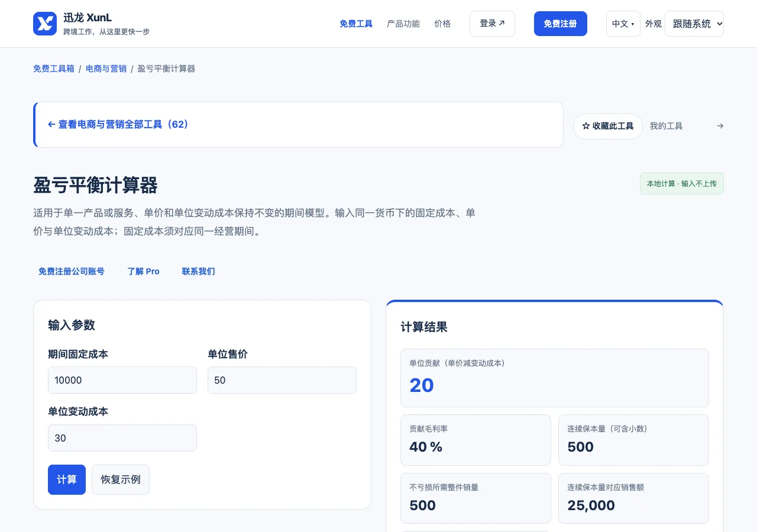The height and width of the screenshot is (532, 757).
Task: Click the 跨境工作，从这里更快一步 tagline
Action: [106, 32]
